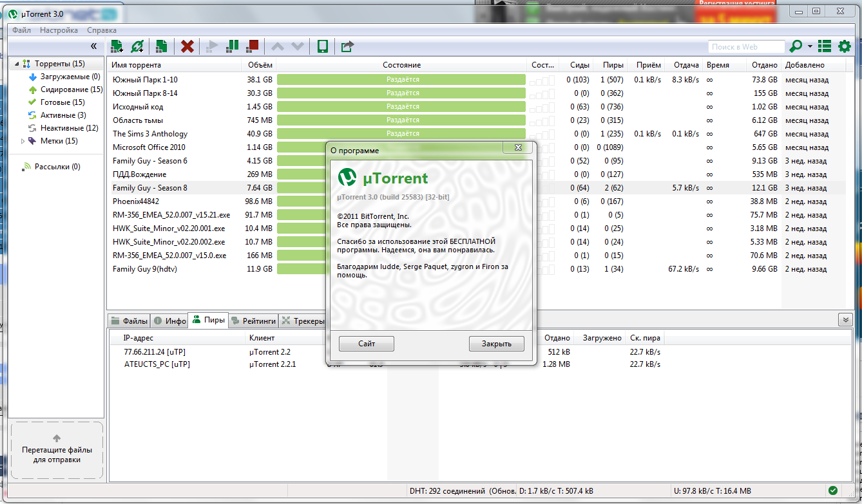Select torrent Microsoft Office 2010

pos(149,147)
